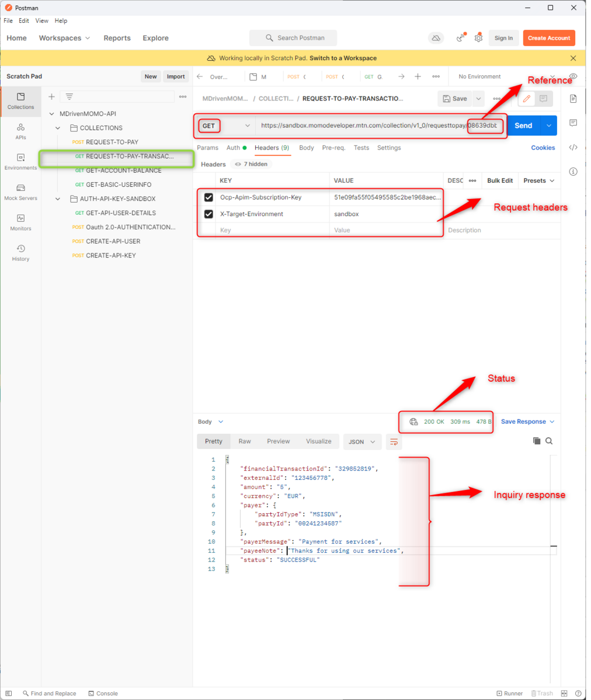Click the plus icon to create collection

click(x=52, y=96)
